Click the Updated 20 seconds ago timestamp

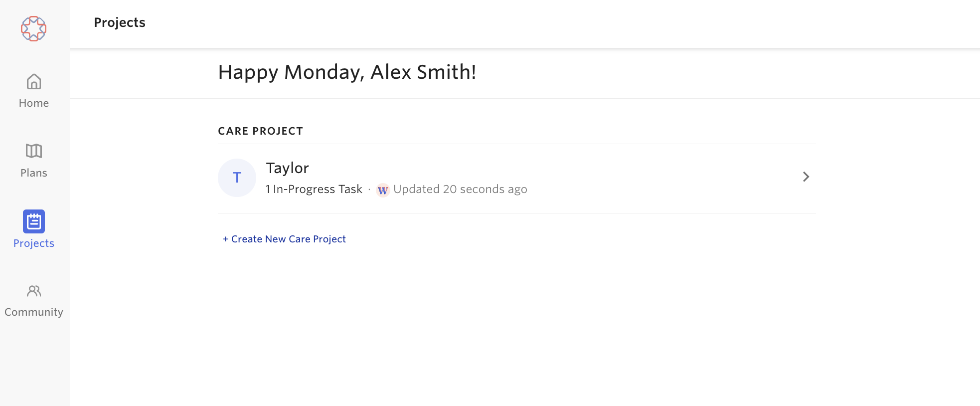[x=460, y=189]
